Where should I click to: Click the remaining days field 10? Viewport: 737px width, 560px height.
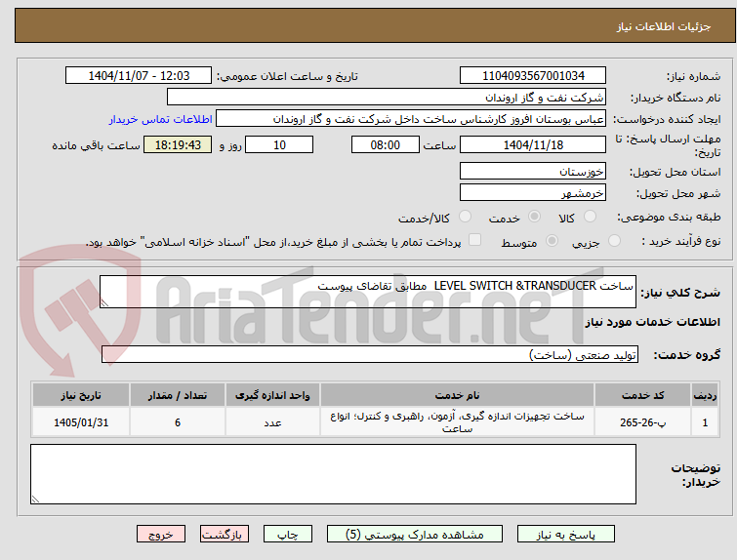tap(279, 144)
